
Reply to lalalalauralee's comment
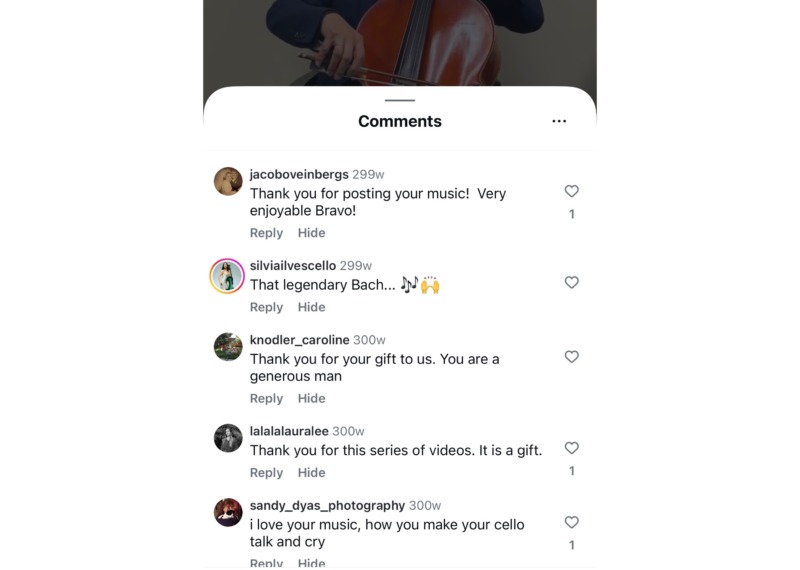click(266, 473)
